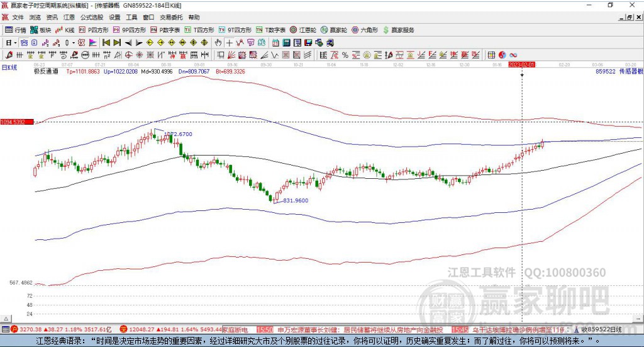Viewport: 644px width, 347px height.
Task: Select the red pencil drawing tool
Action: [x=9, y=55]
